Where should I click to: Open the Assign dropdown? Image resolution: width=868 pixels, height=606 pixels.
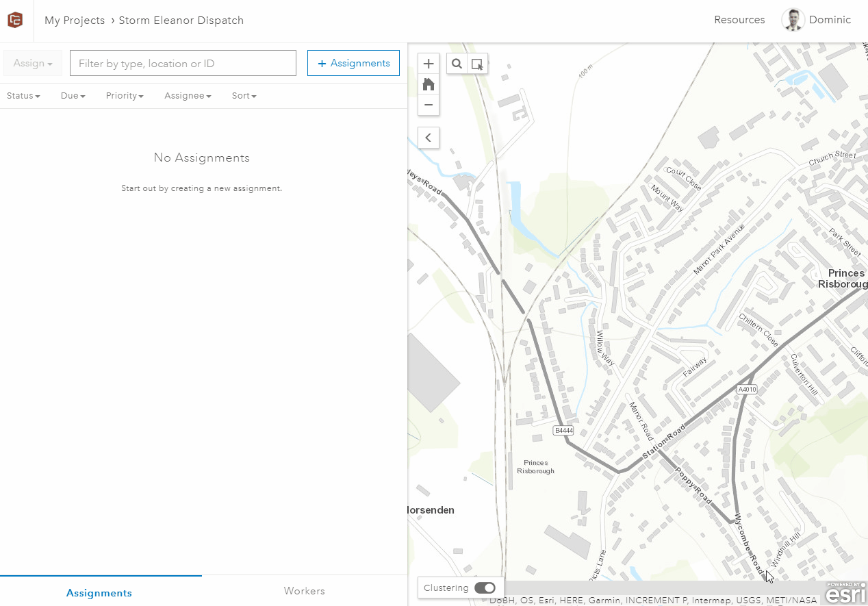coord(33,63)
